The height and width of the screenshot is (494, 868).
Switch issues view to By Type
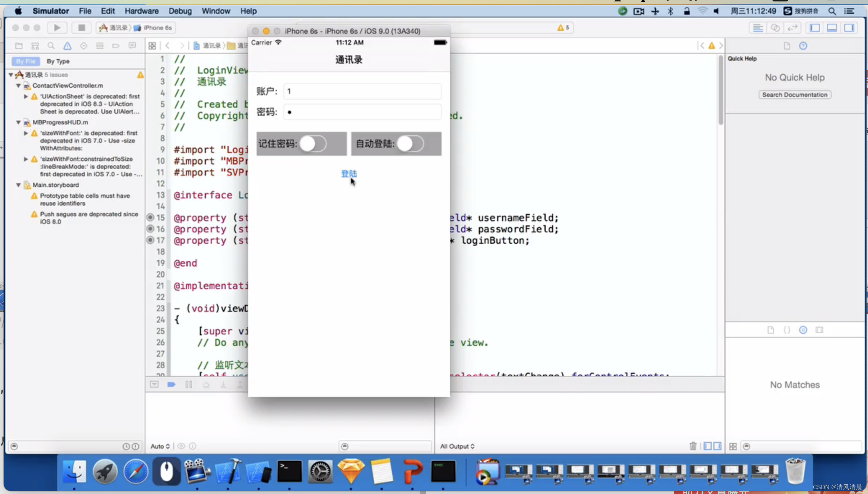[x=58, y=61]
